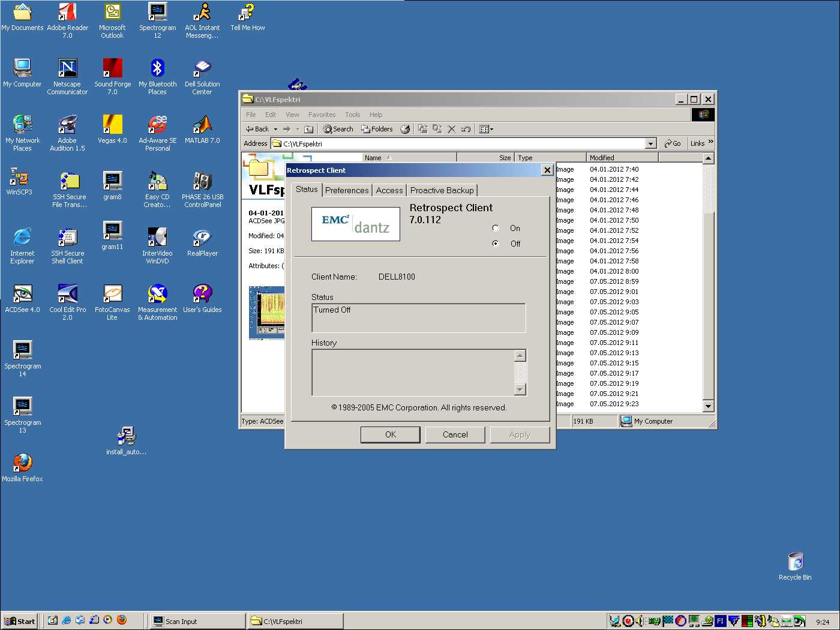Viewport: 840px width, 630px height.
Task: Launch Sound Forge 7.0 from desktop
Action: click(112, 77)
